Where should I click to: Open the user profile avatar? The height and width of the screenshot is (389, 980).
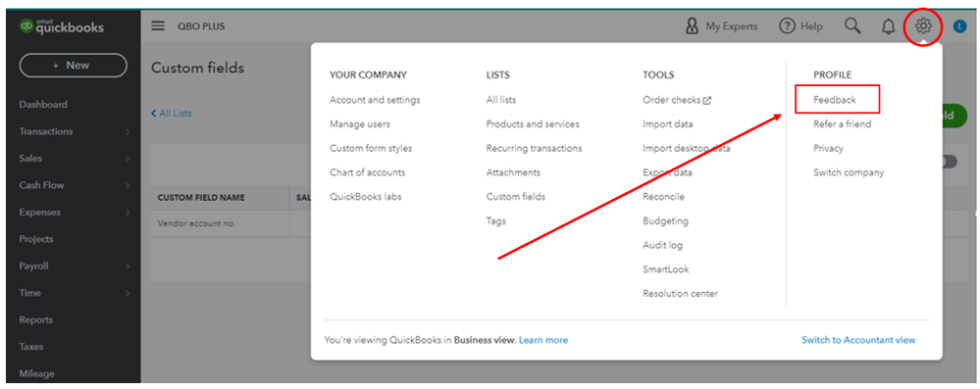click(x=959, y=26)
